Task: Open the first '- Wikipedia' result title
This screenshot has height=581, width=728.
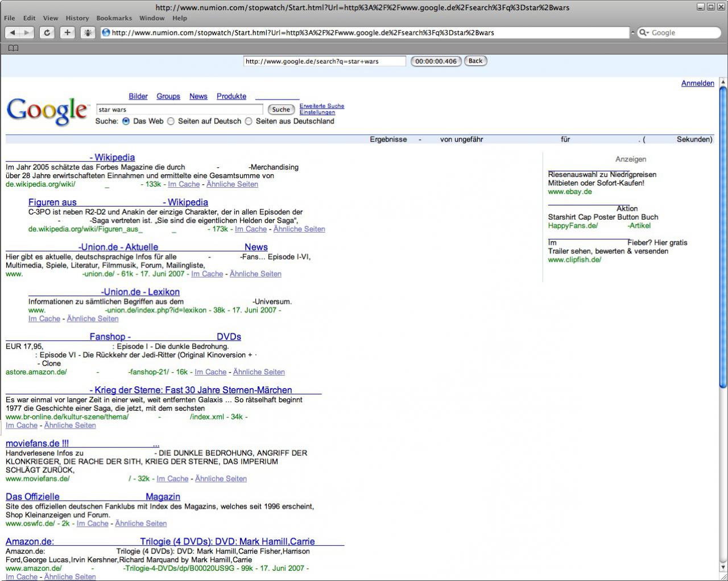Action: pos(71,158)
